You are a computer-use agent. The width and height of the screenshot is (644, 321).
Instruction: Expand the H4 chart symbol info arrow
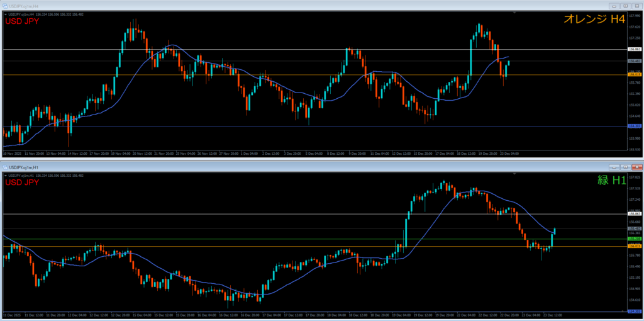[6, 14]
